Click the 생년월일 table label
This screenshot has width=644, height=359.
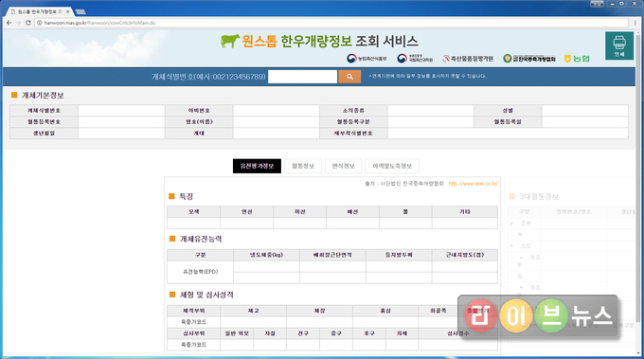click(44, 133)
